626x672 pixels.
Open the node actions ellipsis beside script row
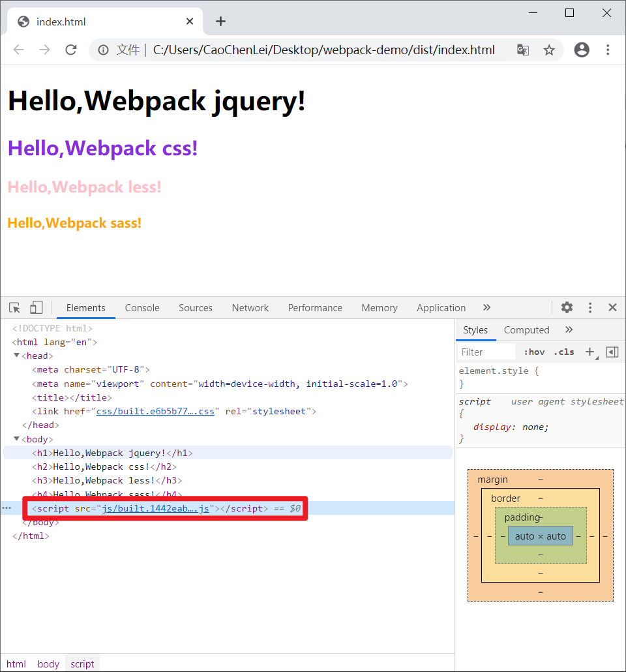(x=7, y=508)
